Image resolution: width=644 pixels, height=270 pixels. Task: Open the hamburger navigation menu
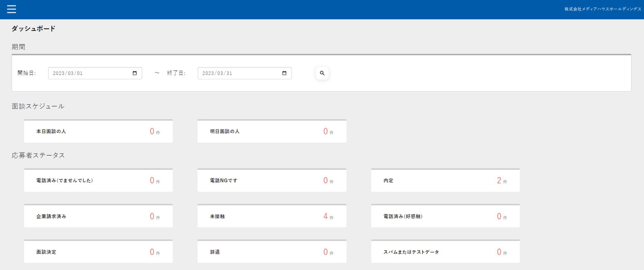11,9
